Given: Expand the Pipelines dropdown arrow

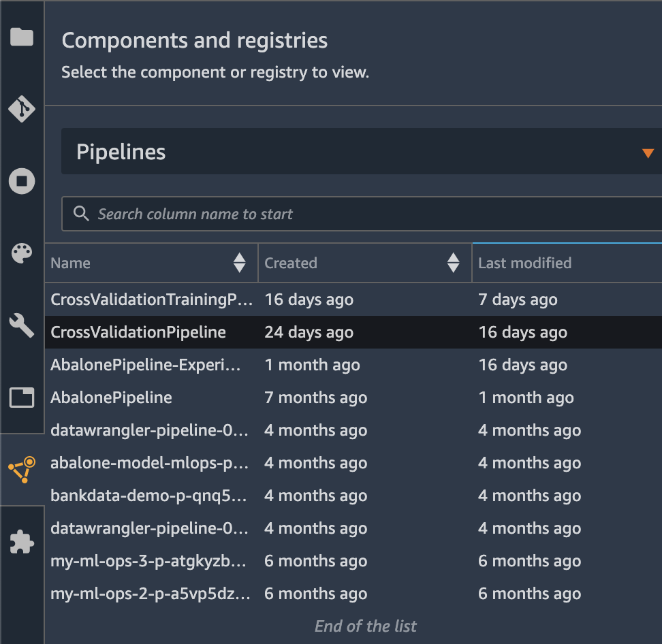Looking at the screenshot, I should click(648, 152).
